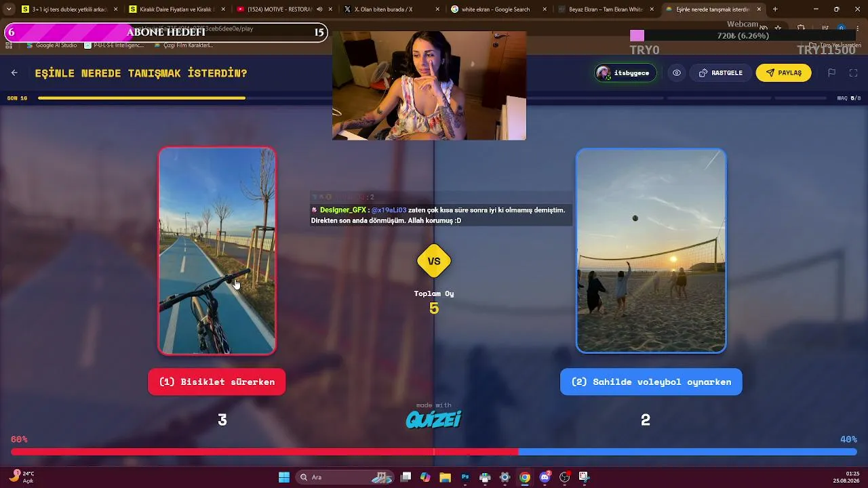
Task: Pick the beach volleyball photo card
Action: [651, 251]
